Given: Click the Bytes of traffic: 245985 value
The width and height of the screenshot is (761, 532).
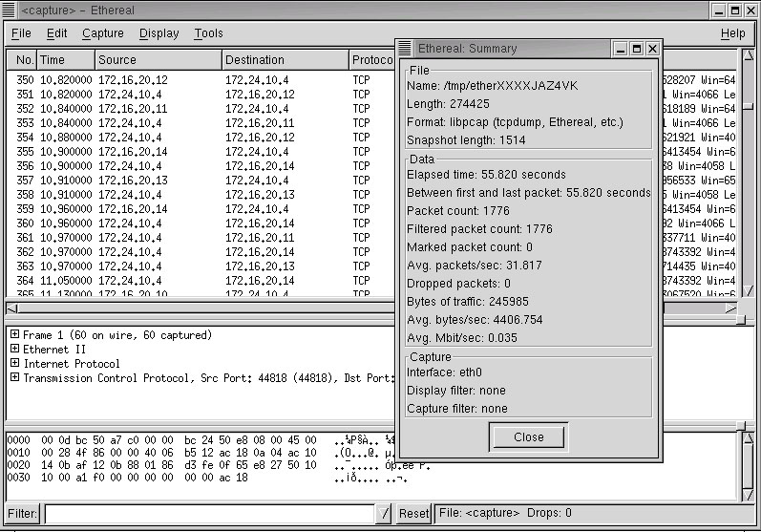Looking at the screenshot, I should coord(509,302).
